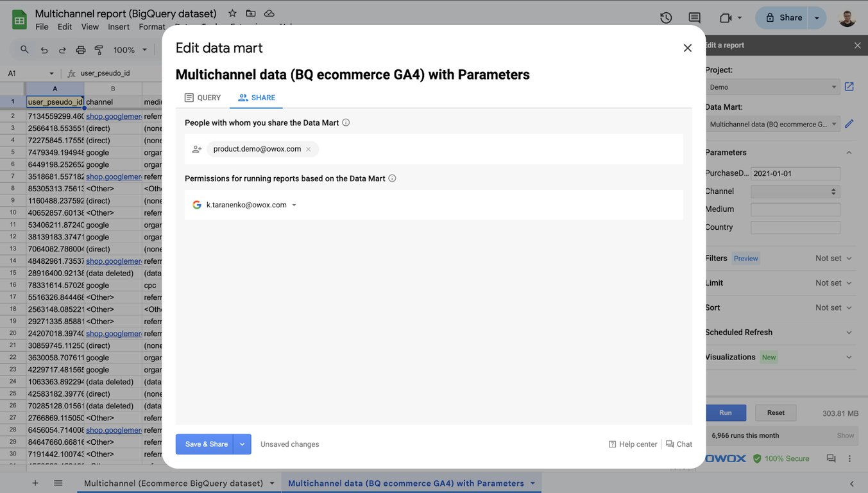Open version history icon
Viewport: 868px width, 493px height.
coord(666,18)
